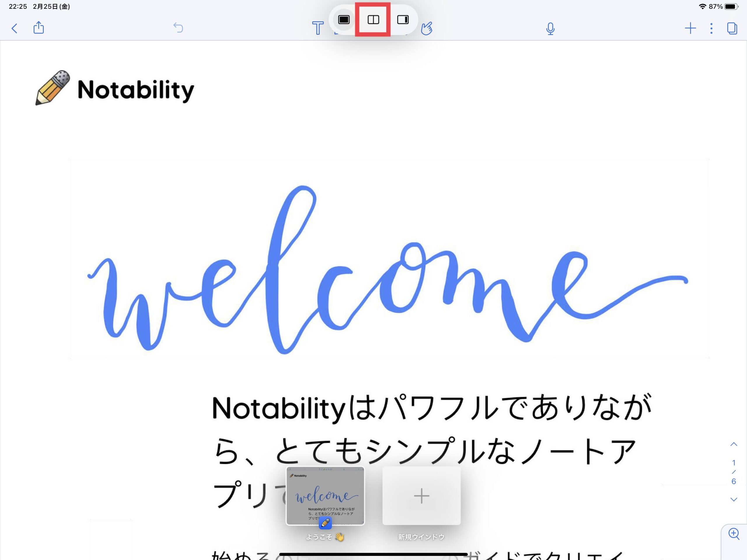Start audio recording with microphone icon
This screenshot has height=560, width=747.
click(550, 29)
